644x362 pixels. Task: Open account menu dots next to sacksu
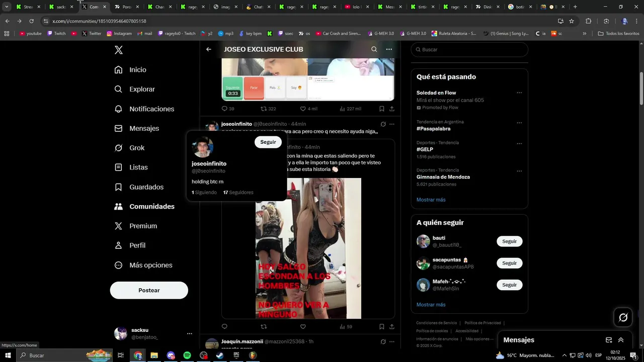(190, 333)
